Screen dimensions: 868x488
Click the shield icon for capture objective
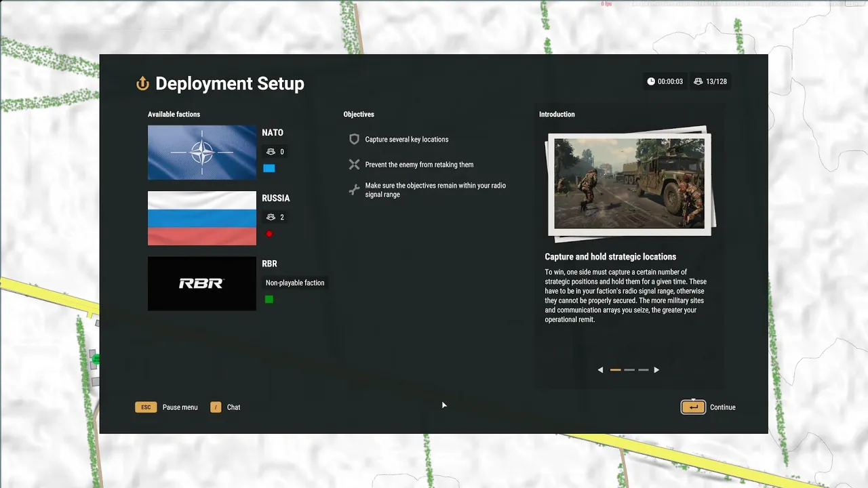point(354,139)
